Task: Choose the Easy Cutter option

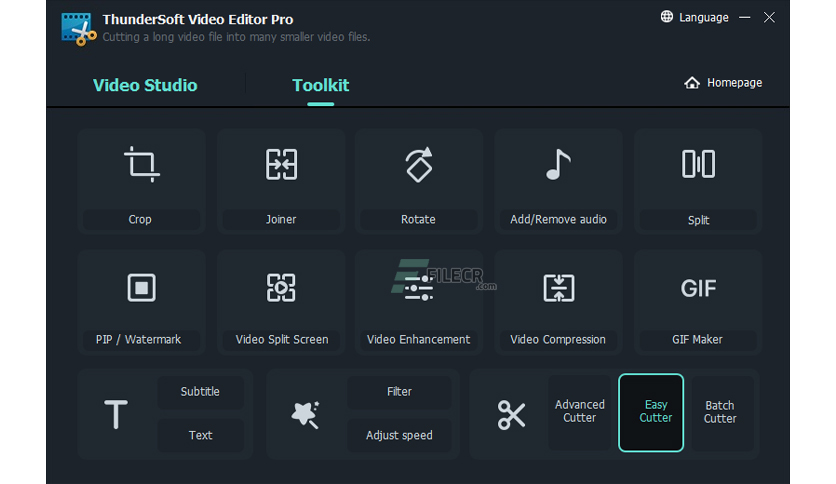Action: [651, 413]
